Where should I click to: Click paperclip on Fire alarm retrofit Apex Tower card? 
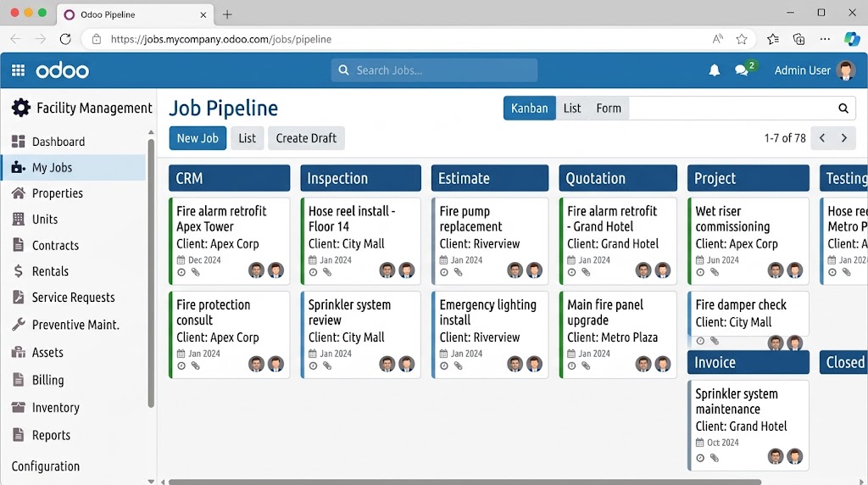point(196,272)
